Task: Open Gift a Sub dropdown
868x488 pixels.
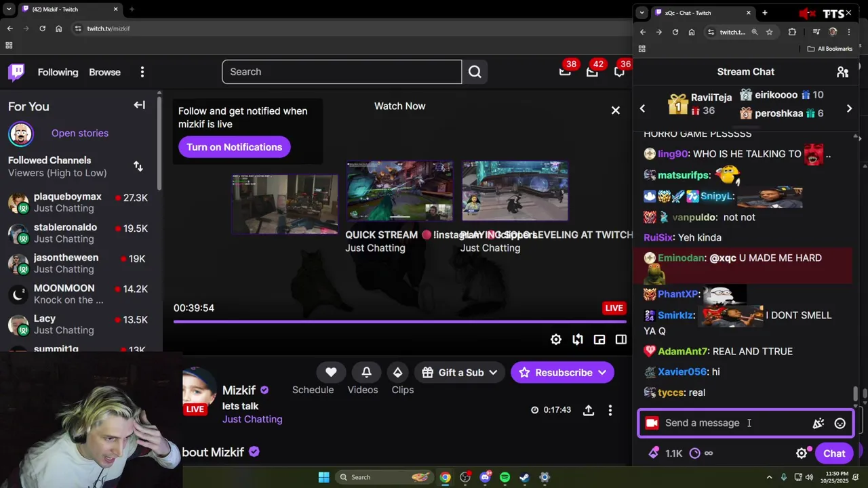Action: point(460,372)
